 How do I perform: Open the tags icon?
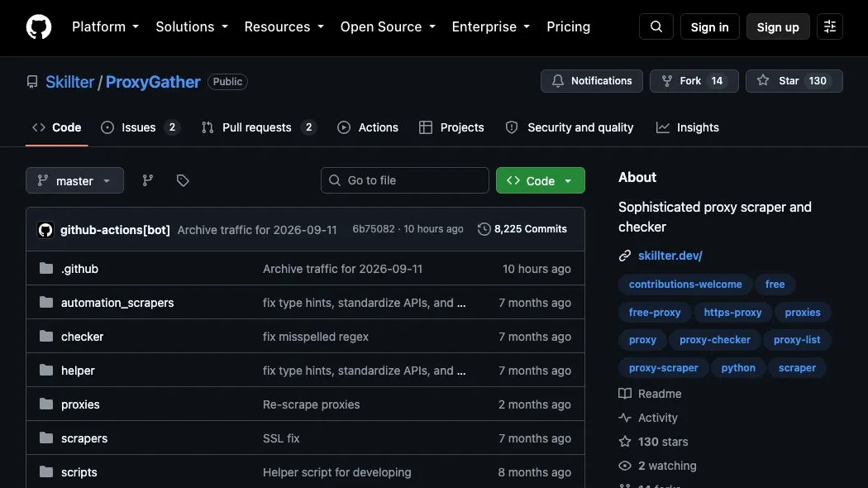pyautogui.click(x=183, y=180)
